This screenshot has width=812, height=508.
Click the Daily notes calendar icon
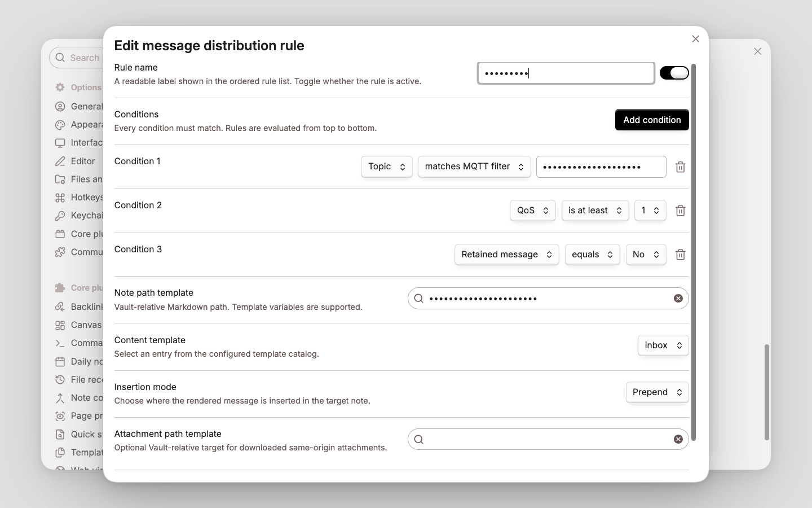[x=60, y=362]
